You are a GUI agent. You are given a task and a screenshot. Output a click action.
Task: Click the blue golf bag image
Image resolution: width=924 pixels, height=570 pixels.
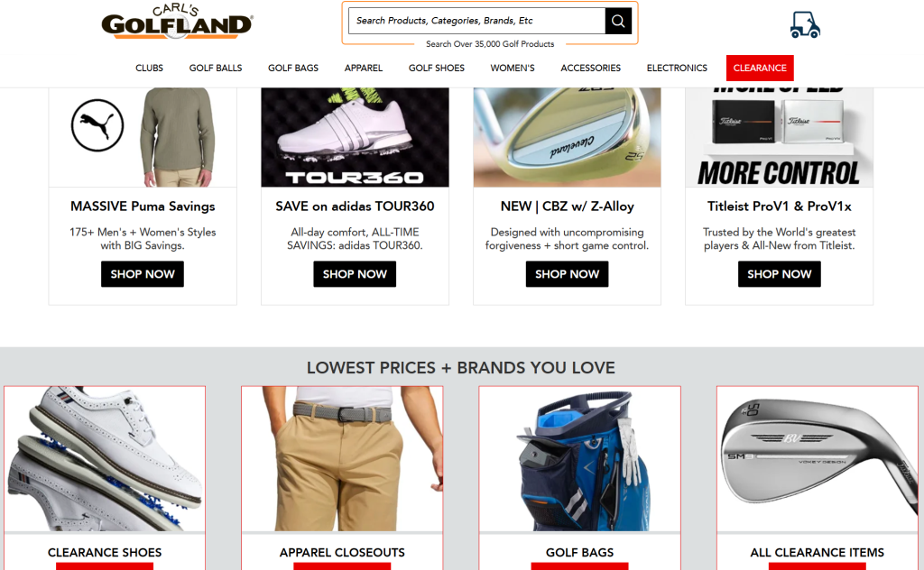coord(580,459)
